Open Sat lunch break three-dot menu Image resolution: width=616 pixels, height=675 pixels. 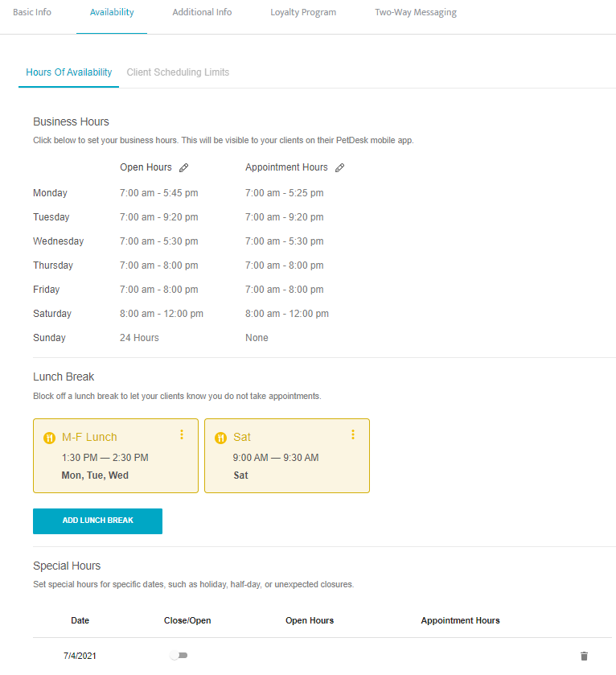pos(353,434)
